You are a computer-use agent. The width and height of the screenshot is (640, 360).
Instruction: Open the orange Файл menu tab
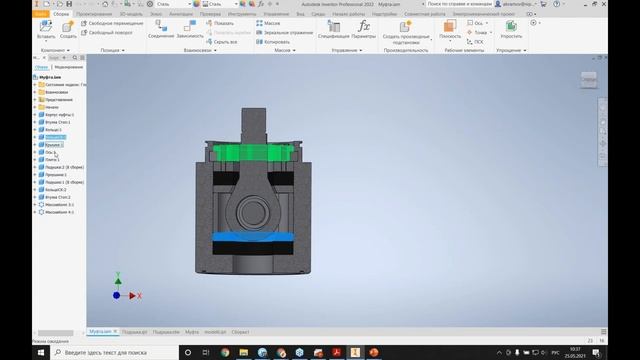40,14
